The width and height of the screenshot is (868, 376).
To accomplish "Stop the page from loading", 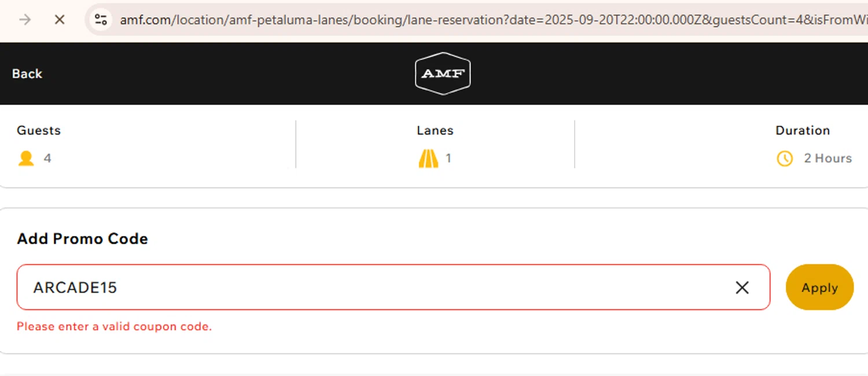I will click(59, 20).
